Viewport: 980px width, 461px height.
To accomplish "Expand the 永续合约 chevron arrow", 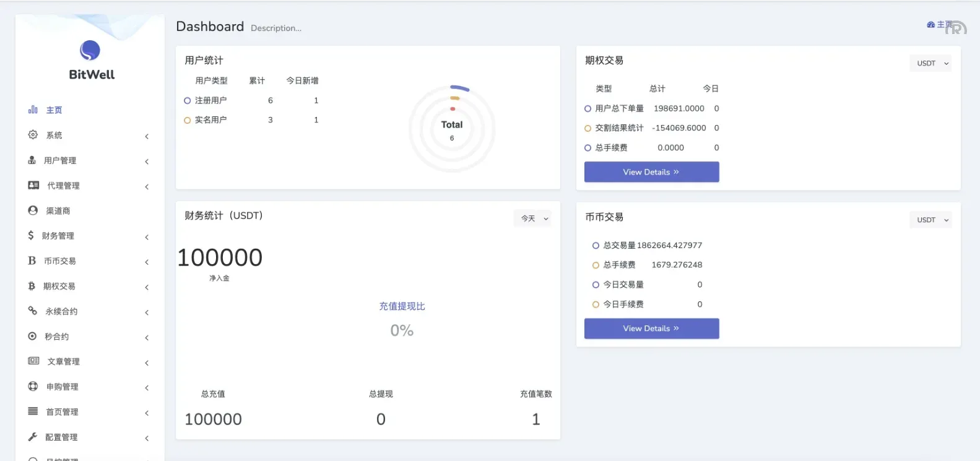I will click(147, 312).
